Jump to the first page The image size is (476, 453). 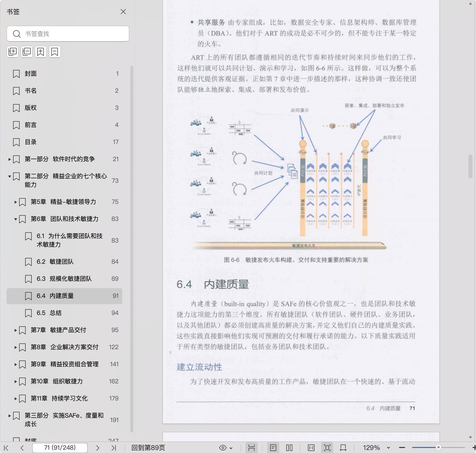(6, 448)
